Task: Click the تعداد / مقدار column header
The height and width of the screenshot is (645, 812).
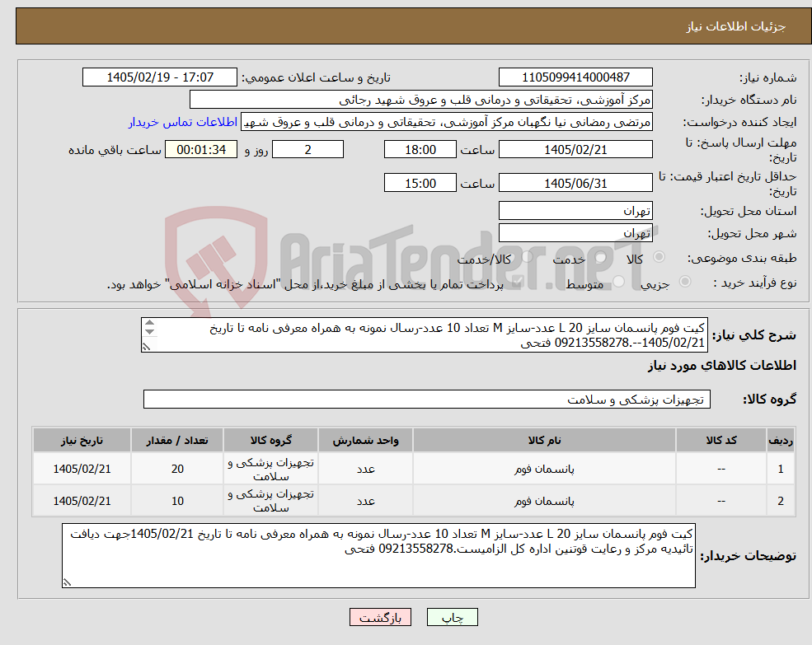Action: coord(177,440)
